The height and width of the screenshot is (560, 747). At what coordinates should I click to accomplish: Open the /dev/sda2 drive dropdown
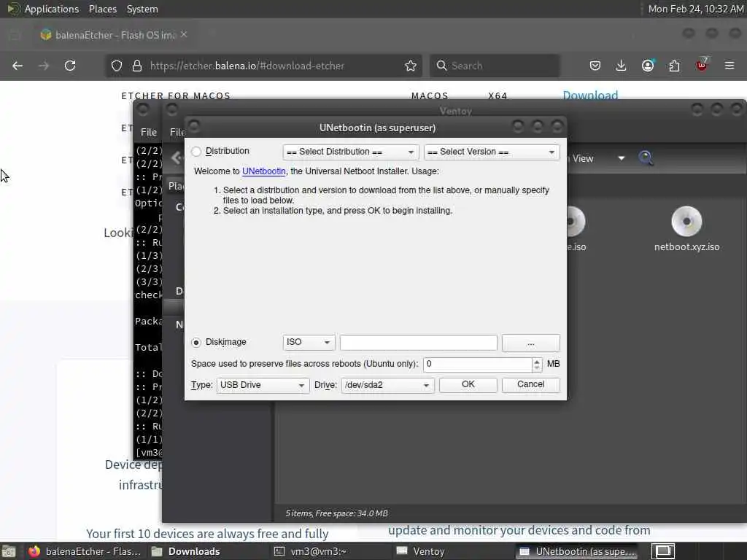pyautogui.click(x=388, y=385)
